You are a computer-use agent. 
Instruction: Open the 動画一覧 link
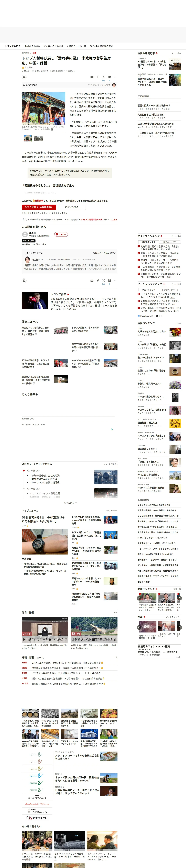point(177,589)
